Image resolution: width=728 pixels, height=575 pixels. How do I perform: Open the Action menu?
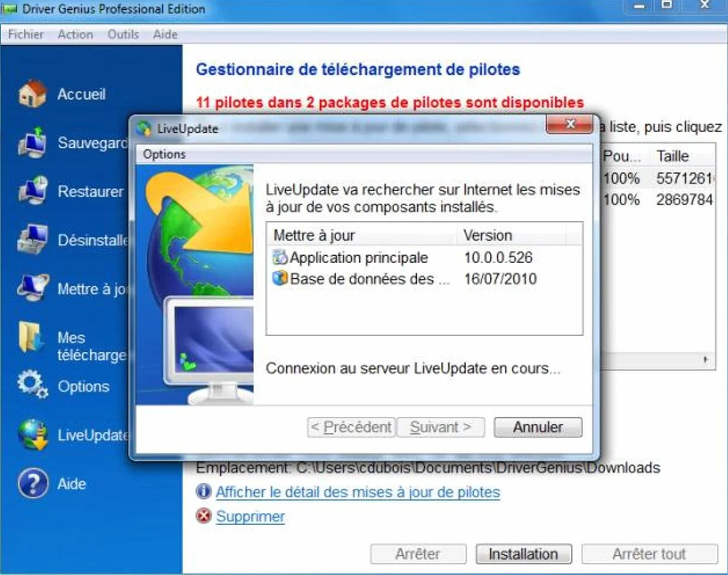(x=75, y=34)
